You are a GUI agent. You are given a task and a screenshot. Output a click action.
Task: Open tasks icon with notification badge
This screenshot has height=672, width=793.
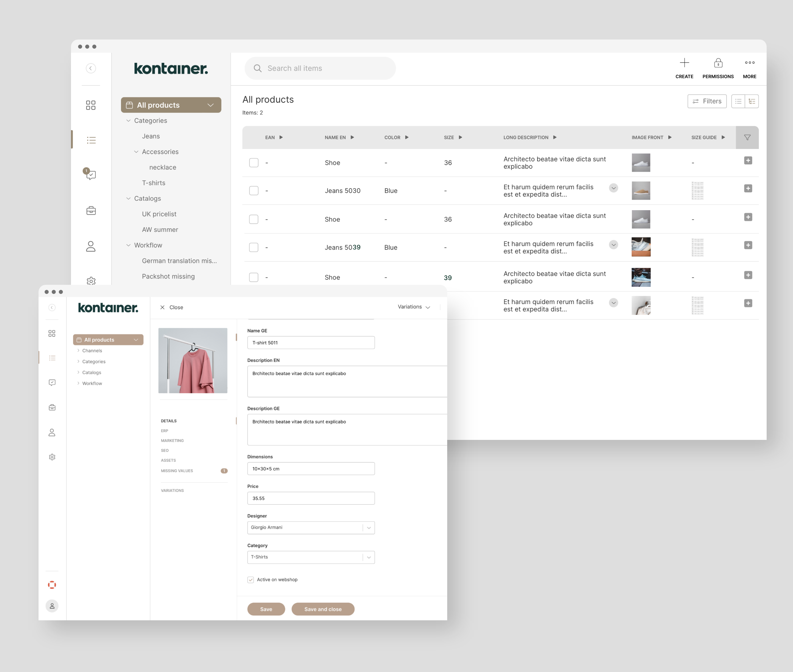click(x=91, y=175)
